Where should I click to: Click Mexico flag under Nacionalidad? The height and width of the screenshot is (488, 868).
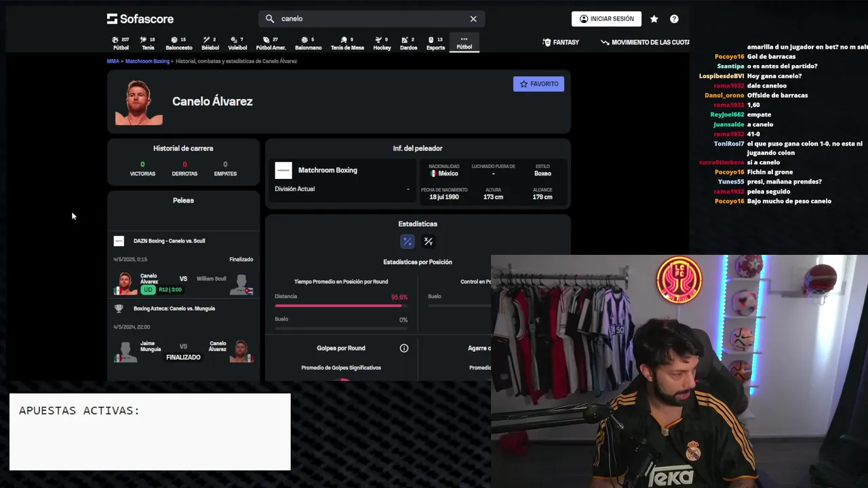(433, 174)
